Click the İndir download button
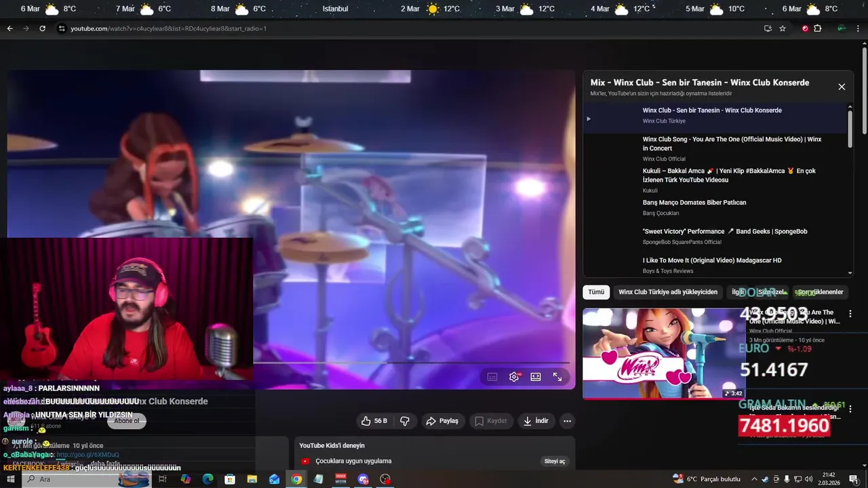 (536, 421)
